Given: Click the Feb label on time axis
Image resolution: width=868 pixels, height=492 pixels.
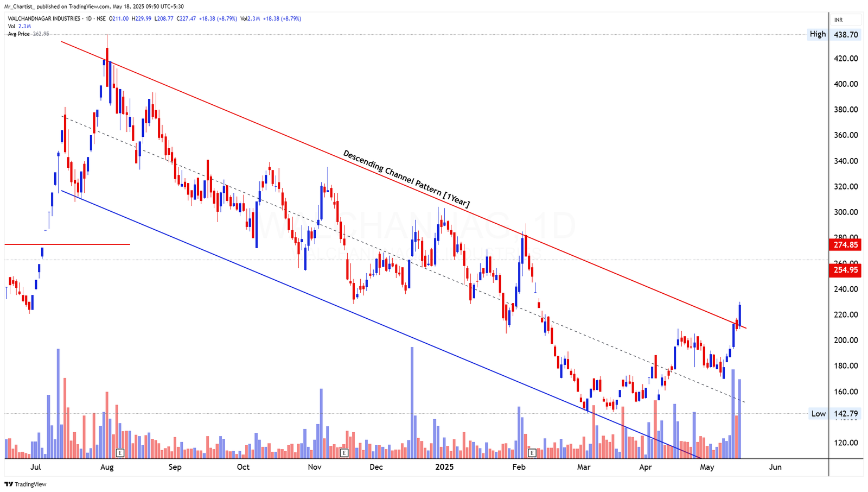Looking at the screenshot, I should tap(519, 467).
